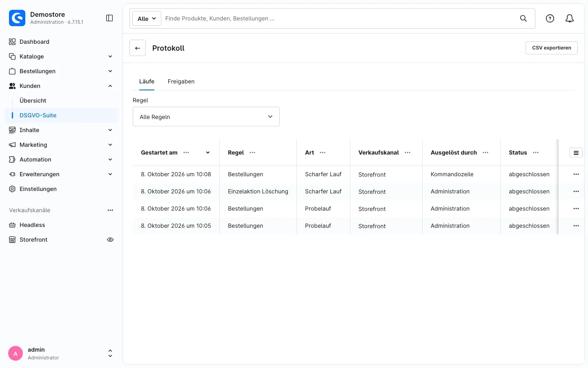Expand the Kataloge menu
588x368 pixels.
110,56
